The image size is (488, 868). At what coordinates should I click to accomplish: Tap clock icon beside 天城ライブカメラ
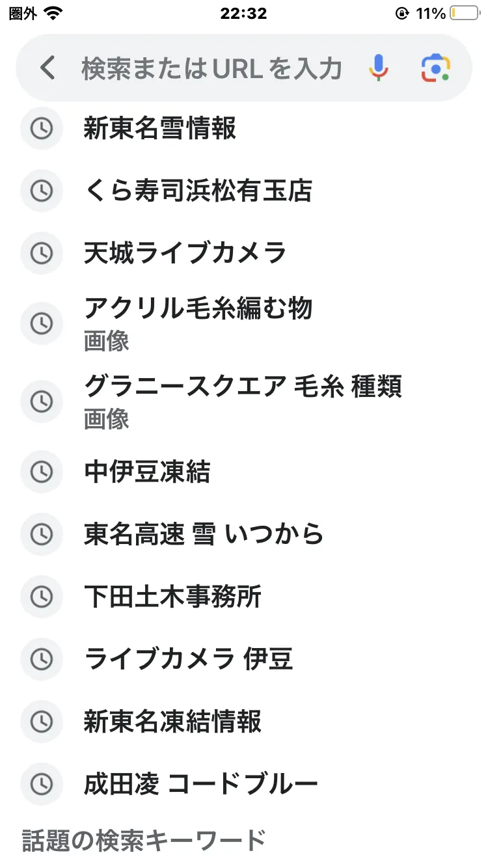tap(42, 252)
